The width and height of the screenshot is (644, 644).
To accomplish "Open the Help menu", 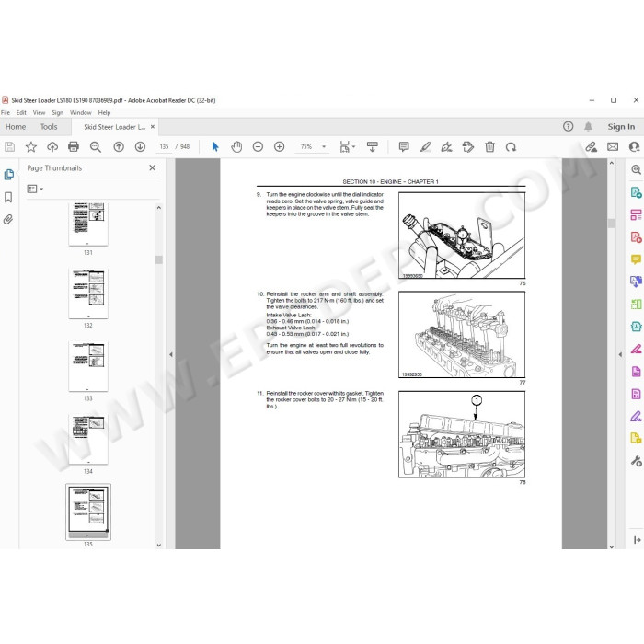I will click(x=104, y=112).
